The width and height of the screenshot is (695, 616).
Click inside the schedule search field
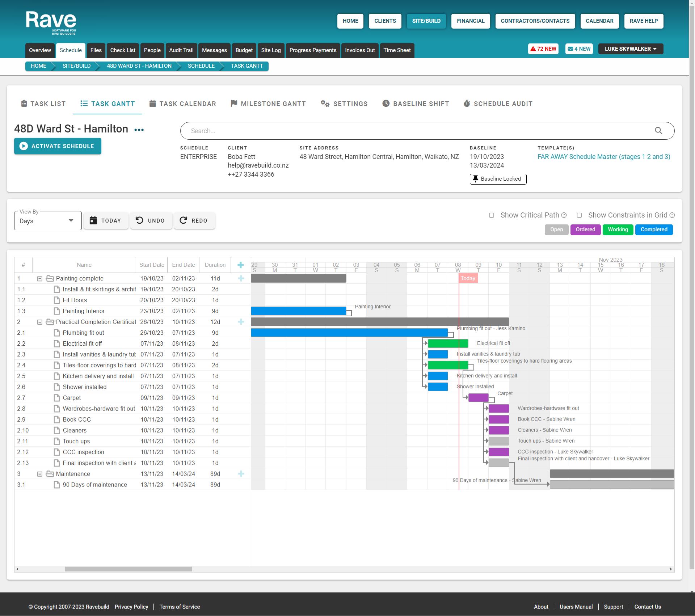[x=398, y=131]
